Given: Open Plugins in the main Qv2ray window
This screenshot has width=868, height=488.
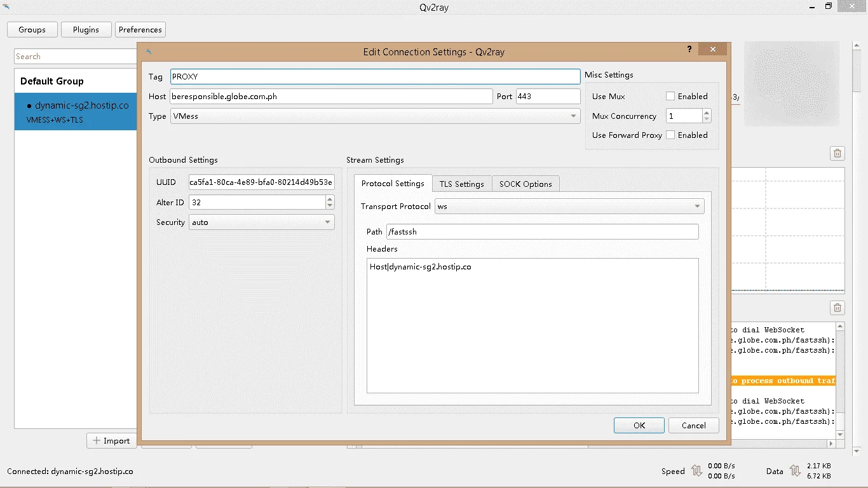Looking at the screenshot, I should point(86,30).
